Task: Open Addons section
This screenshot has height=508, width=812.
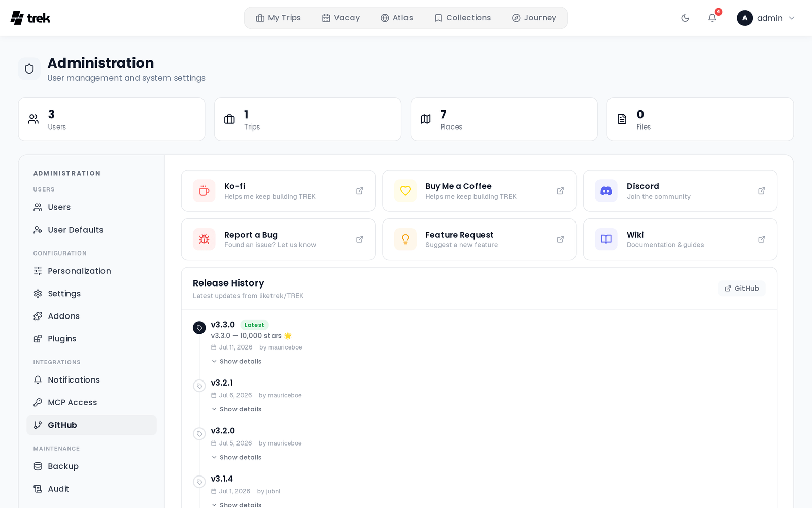Action: (91, 316)
